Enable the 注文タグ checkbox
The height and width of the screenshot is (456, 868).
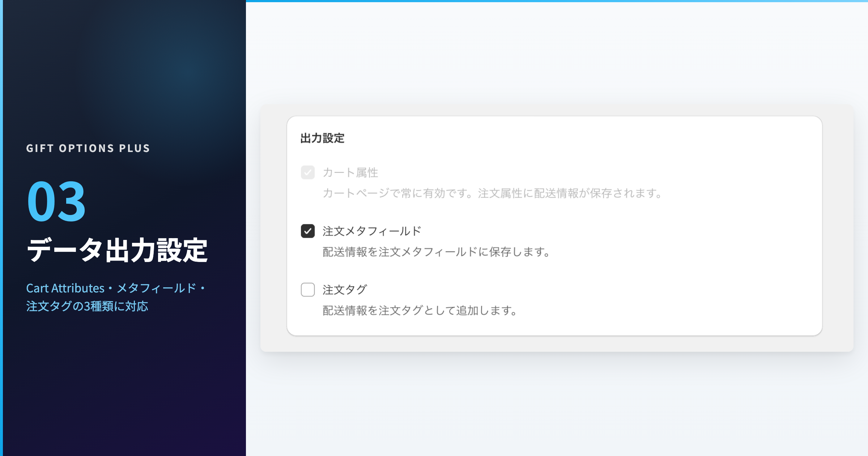coord(308,290)
